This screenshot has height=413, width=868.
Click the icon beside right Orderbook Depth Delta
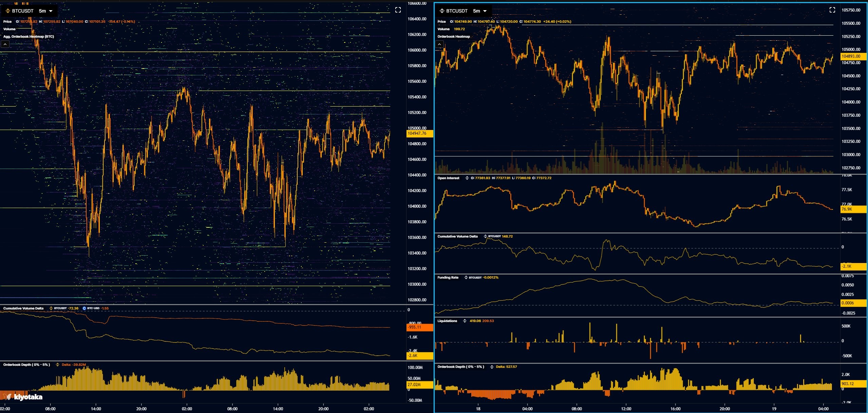point(492,367)
